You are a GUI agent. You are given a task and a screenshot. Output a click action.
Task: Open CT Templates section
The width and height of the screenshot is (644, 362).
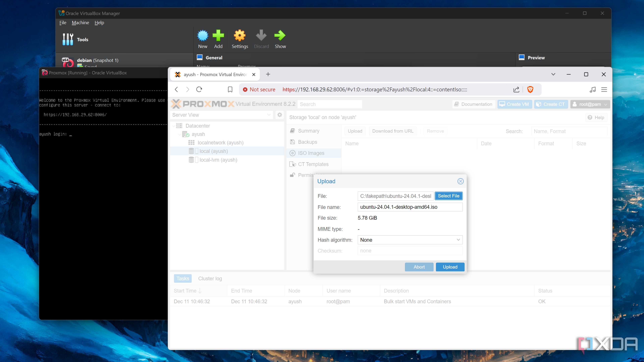(314, 164)
